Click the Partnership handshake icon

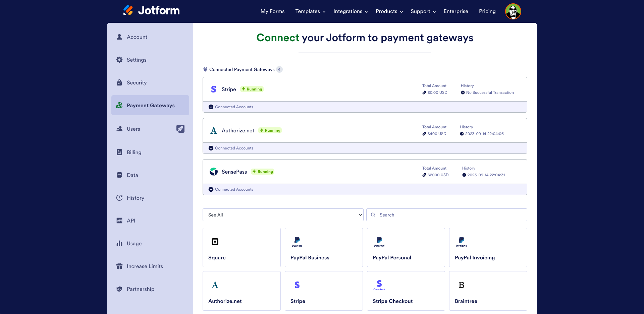(119, 289)
